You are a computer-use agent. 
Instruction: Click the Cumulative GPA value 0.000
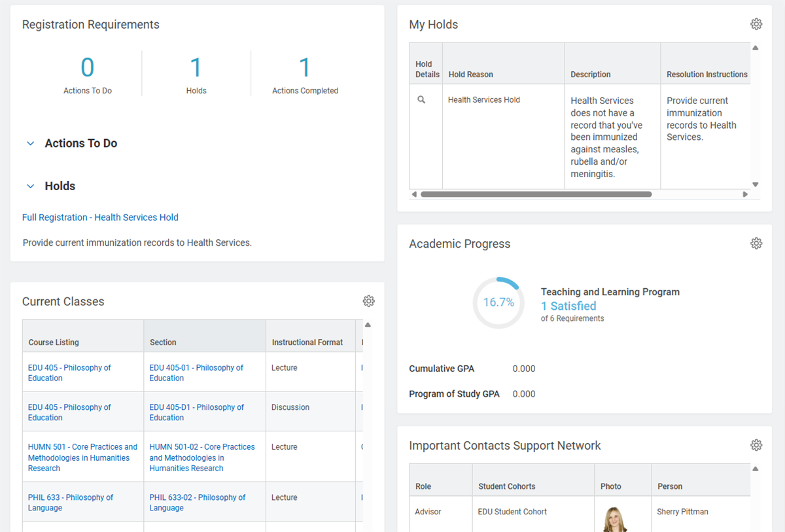524,369
